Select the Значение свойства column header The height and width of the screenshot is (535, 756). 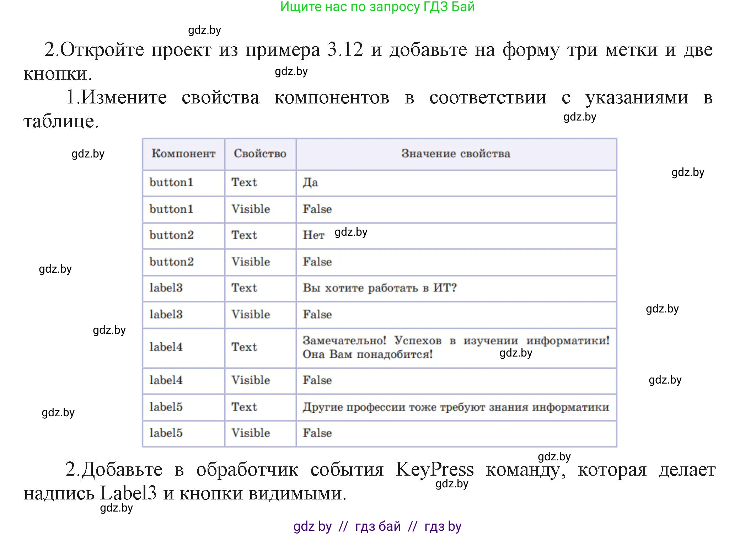tap(456, 154)
